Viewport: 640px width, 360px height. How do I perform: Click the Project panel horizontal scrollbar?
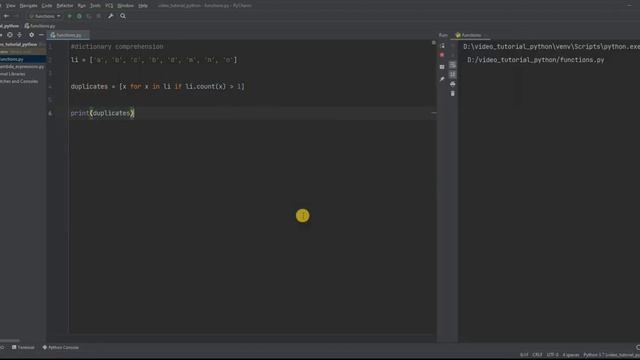[10, 340]
